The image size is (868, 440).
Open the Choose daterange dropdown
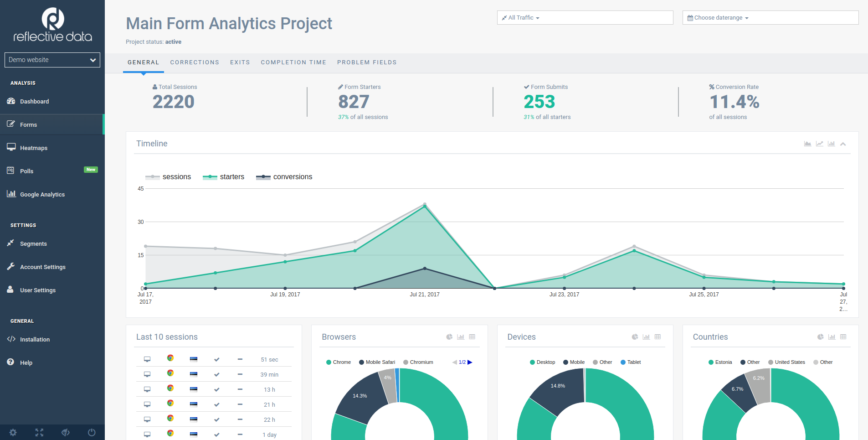pyautogui.click(x=770, y=18)
